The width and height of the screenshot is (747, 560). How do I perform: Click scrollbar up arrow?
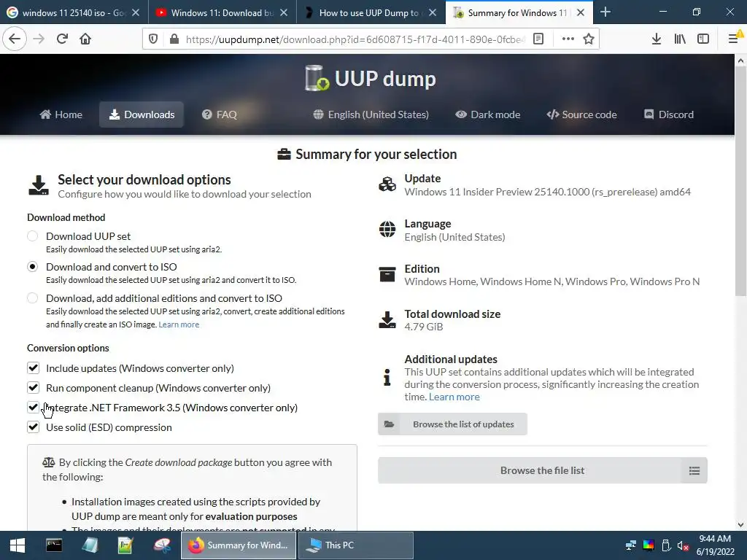click(740, 61)
